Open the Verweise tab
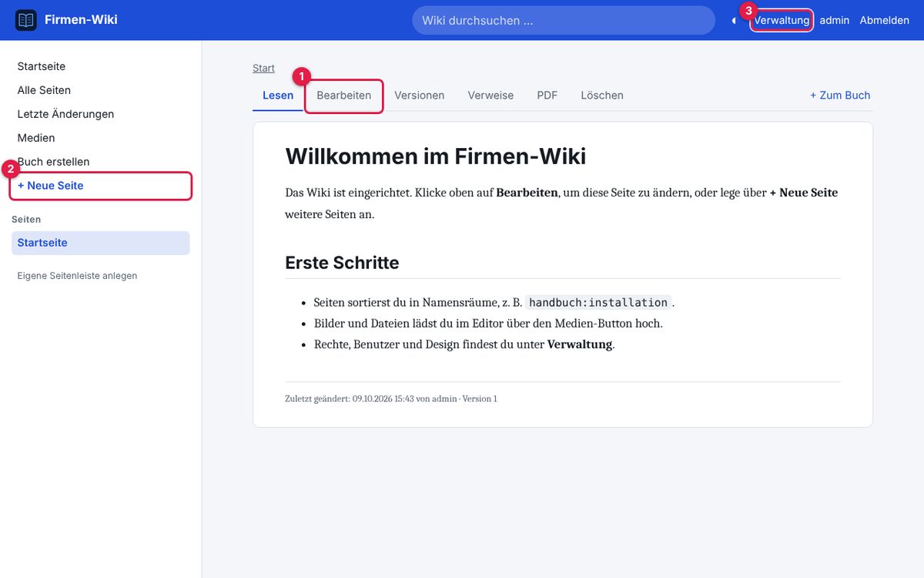 pos(490,96)
